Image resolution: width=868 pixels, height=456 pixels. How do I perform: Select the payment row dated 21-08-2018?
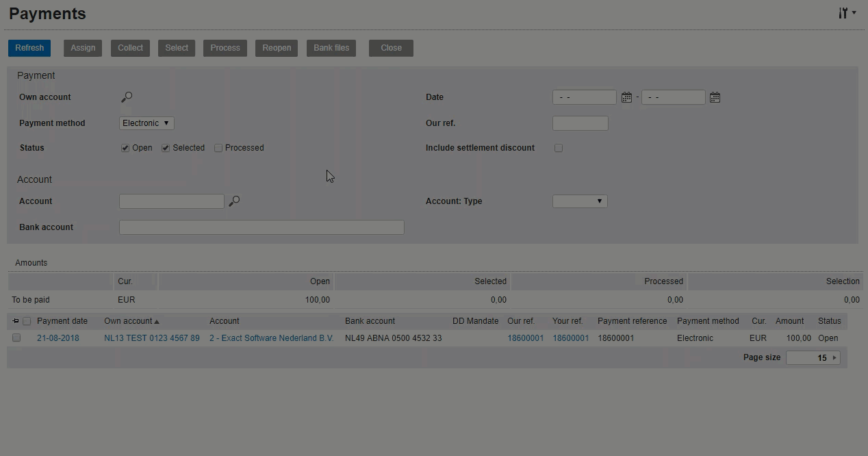(x=16, y=338)
